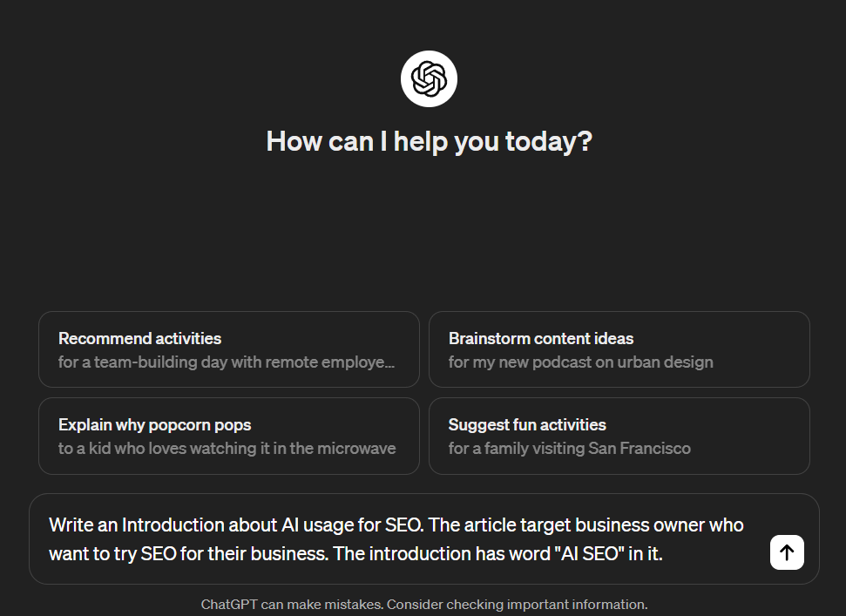Open the Suggest fun activities suggestion
The width and height of the screenshot is (846, 616).
tap(619, 436)
